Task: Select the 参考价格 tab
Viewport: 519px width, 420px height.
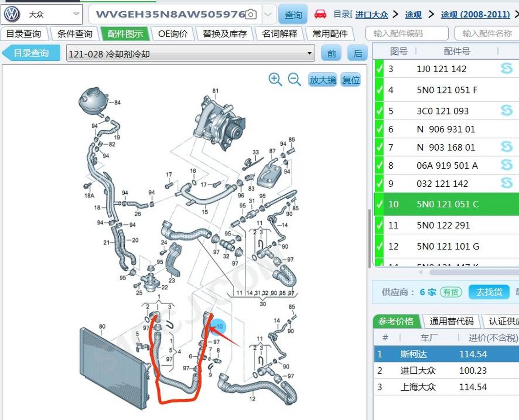Action: pos(396,321)
